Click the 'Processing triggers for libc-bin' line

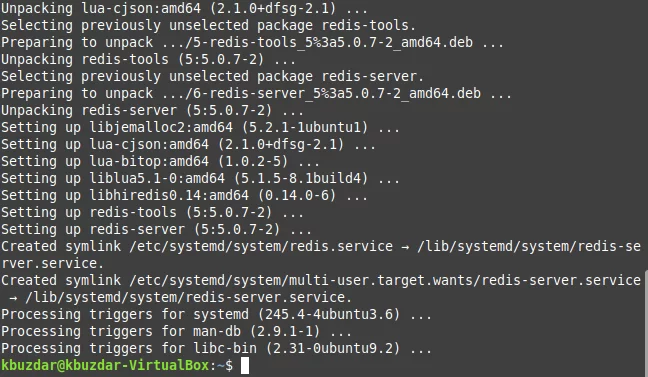pos(216,348)
